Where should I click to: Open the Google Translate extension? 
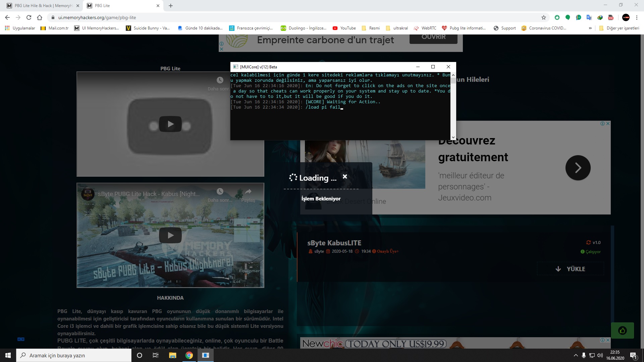click(589, 17)
